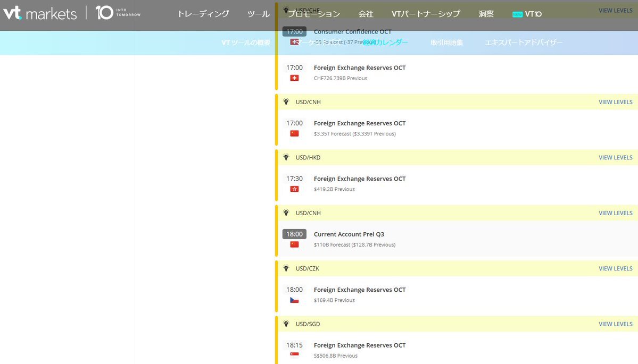The width and height of the screenshot is (638, 364).
Task: Open the 洞察 menu
Action: [x=486, y=14]
